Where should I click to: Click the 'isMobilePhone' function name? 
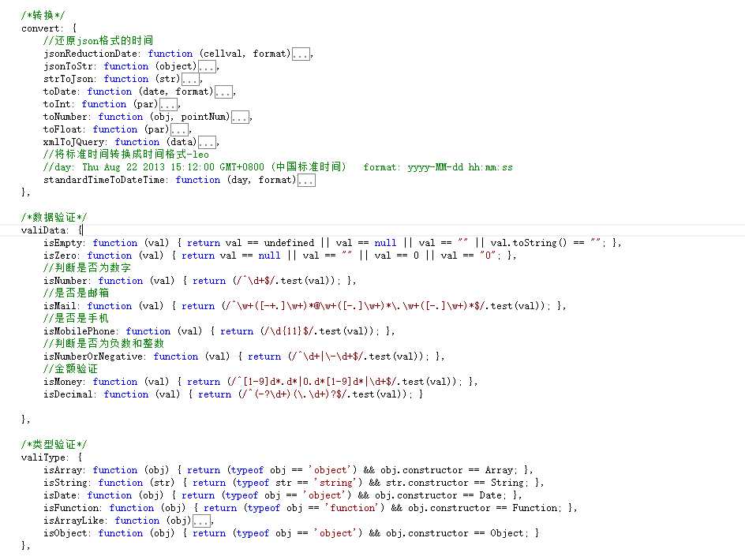[x=79, y=331]
